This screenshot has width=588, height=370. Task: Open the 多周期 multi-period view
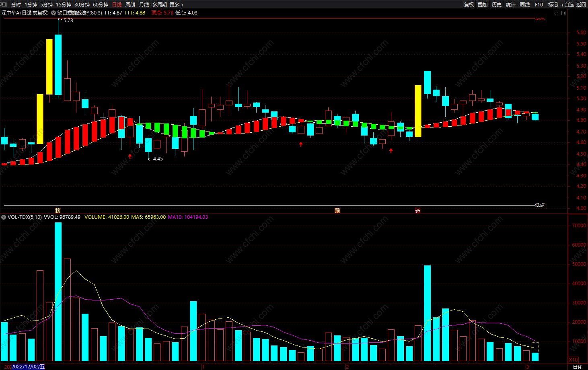159,5
